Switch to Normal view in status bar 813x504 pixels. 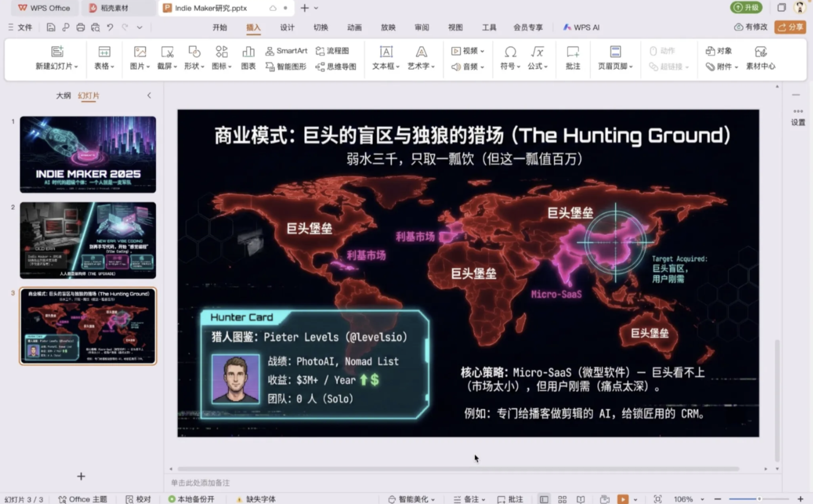point(544,499)
